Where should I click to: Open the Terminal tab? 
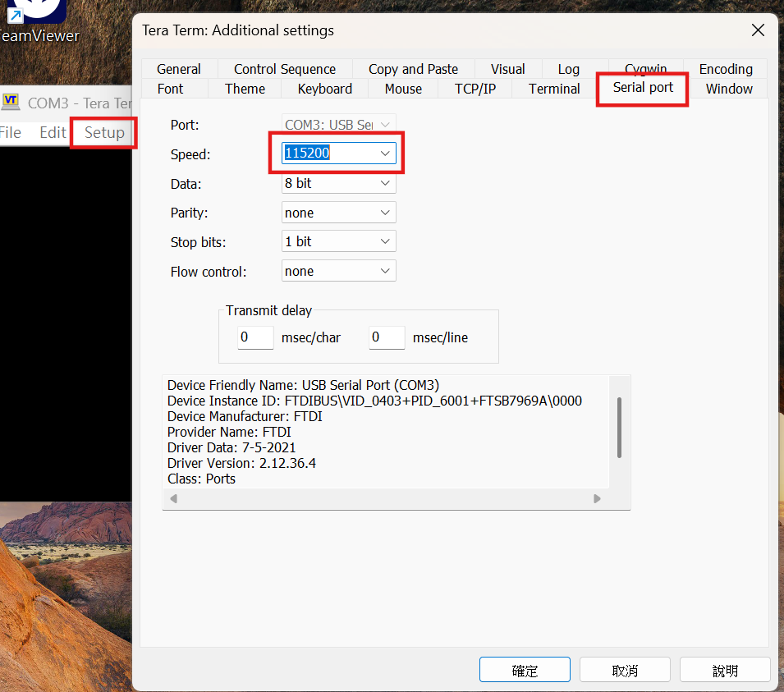(x=554, y=89)
